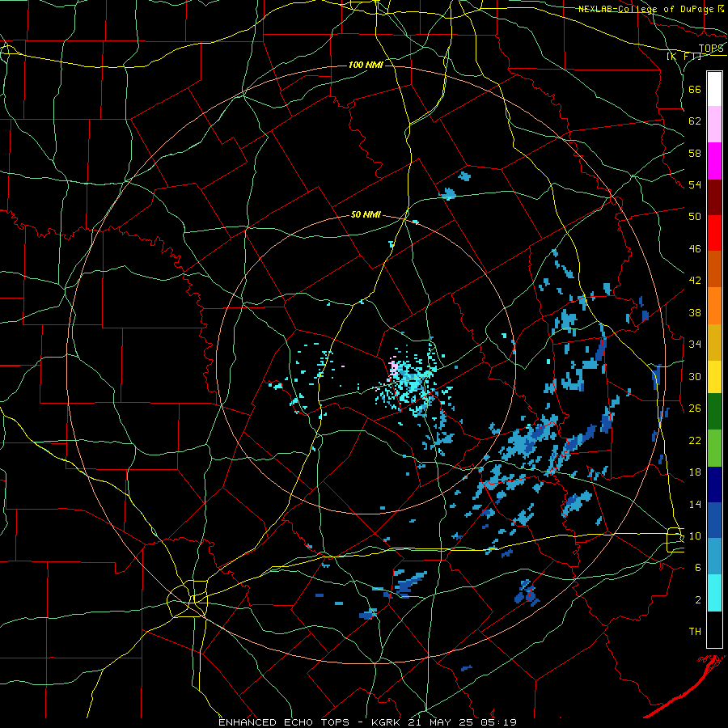The width and height of the screenshot is (728, 728).
Task: Select the light pink legend color swatch
Action: point(714,125)
